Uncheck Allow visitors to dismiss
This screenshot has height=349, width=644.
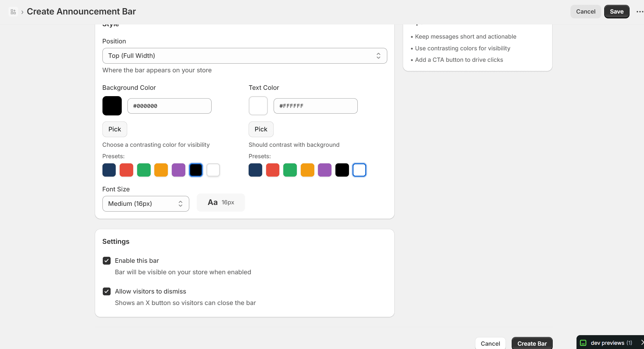107,291
